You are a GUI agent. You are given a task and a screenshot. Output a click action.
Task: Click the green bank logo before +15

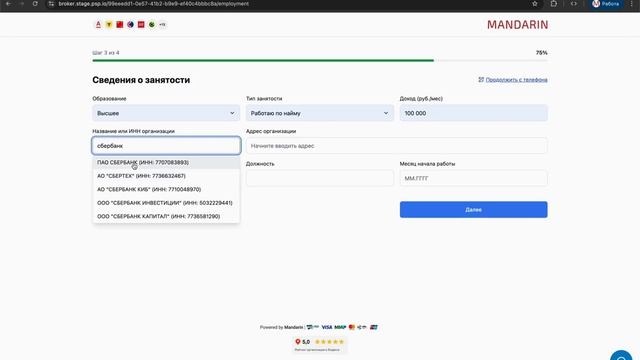tap(152, 24)
